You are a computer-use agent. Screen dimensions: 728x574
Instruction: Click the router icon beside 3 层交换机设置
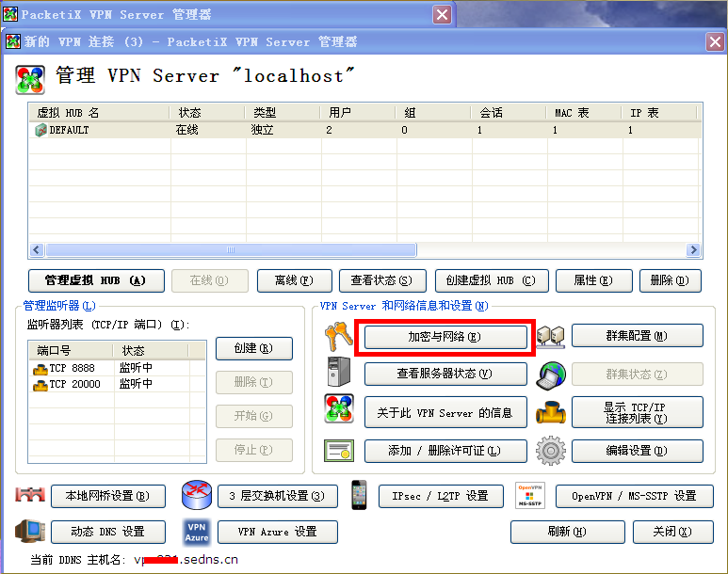coord(197,494)
